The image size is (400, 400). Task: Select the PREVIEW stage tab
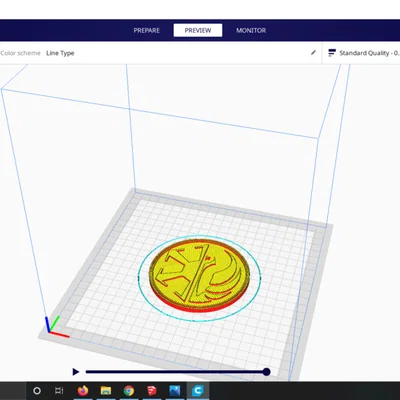[x=198, y=30]
